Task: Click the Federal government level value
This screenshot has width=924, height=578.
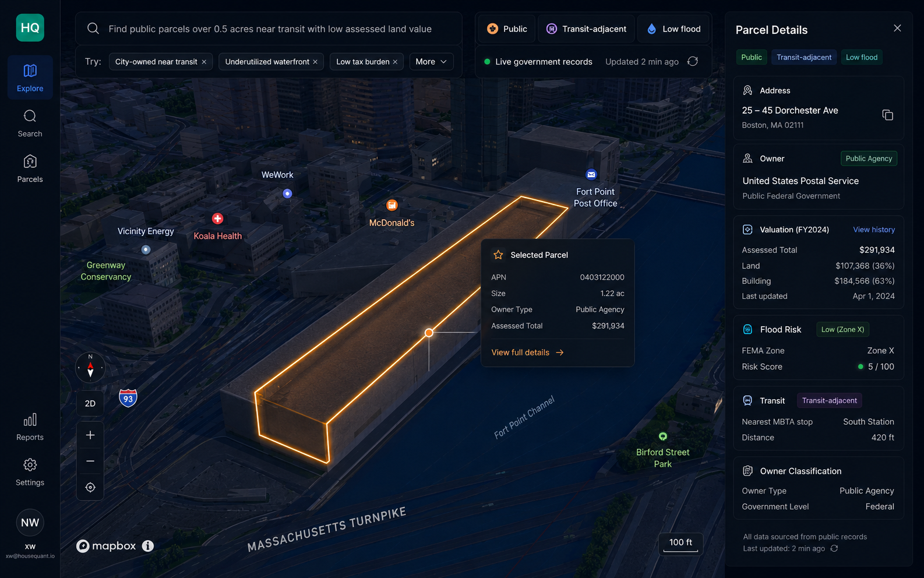Action: (x=880, y=507)
